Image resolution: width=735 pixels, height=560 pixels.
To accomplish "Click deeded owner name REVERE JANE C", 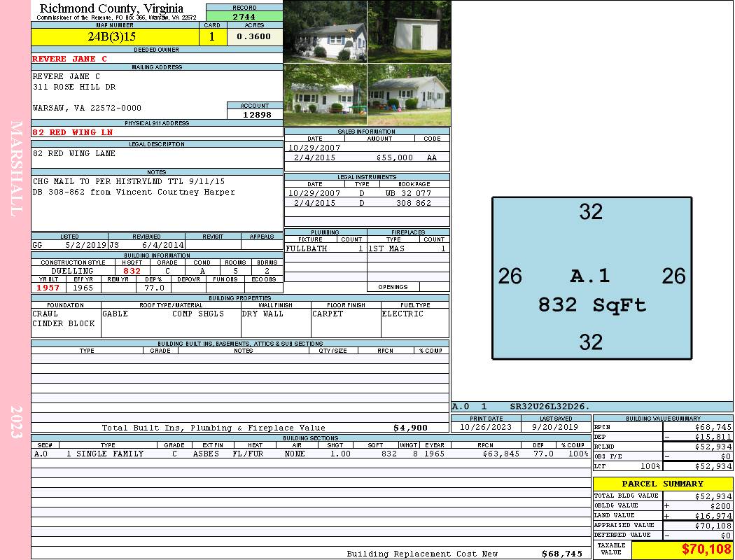I will click(69, 59).
